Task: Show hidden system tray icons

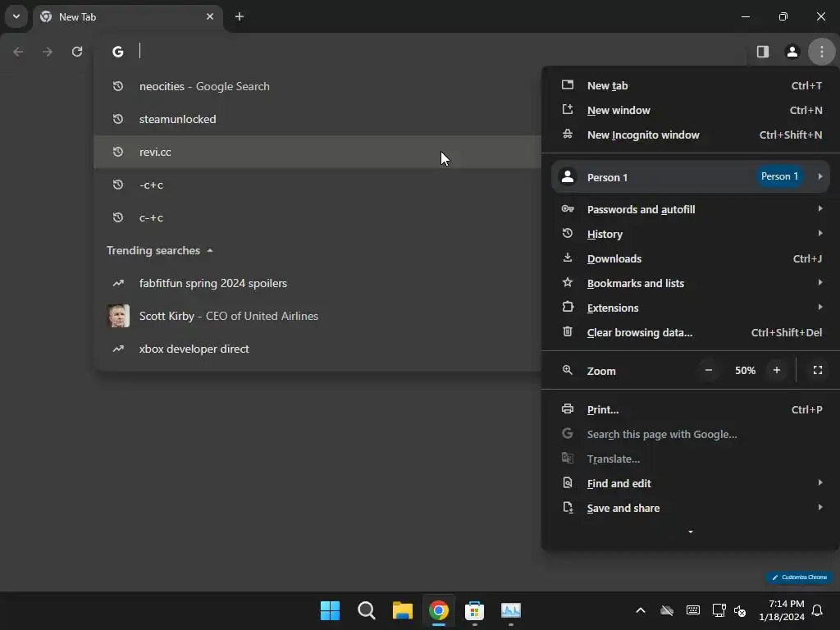Action: [640, 610]
